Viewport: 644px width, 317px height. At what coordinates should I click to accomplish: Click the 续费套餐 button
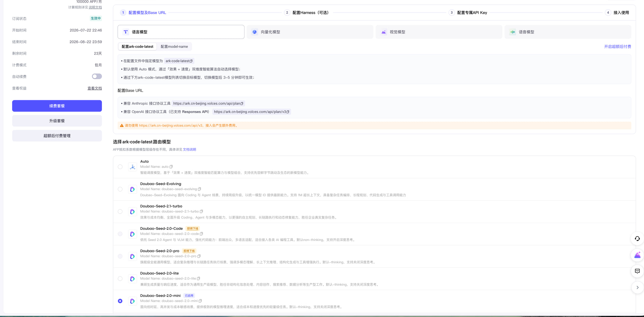click(x=57, y=106)
